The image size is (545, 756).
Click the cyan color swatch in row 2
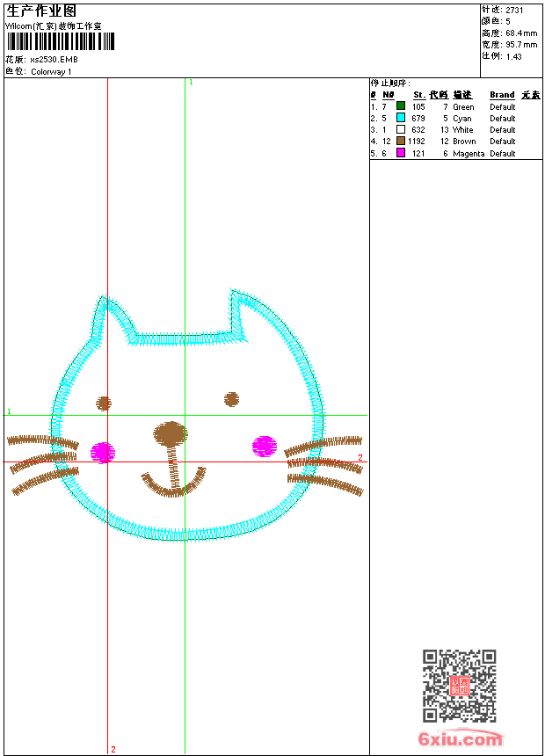coord(400,117)
